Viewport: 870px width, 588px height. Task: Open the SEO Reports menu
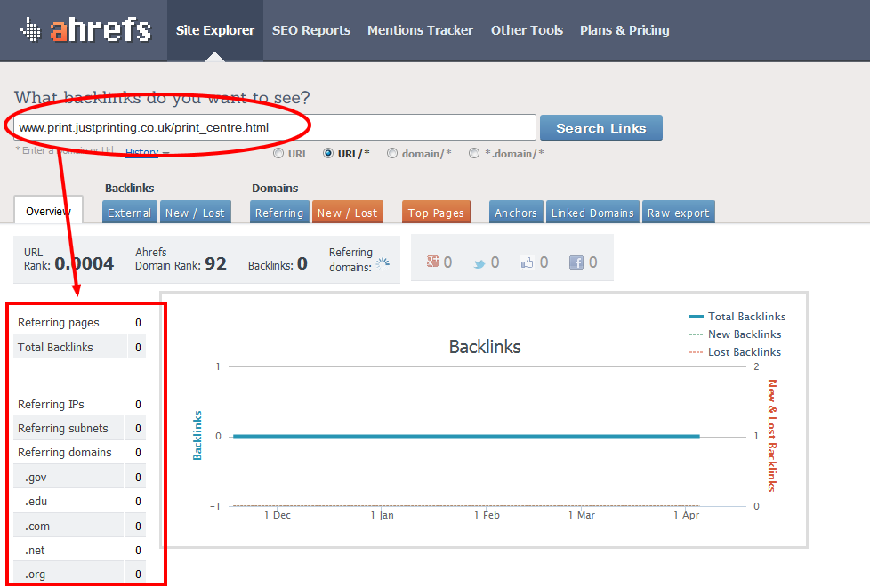[311, 30]
